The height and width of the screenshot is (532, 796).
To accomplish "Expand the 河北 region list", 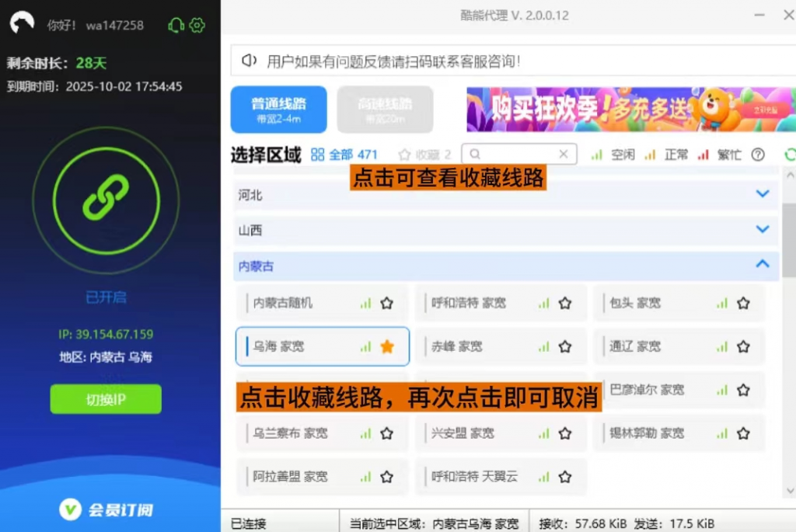I will point(763,194).
